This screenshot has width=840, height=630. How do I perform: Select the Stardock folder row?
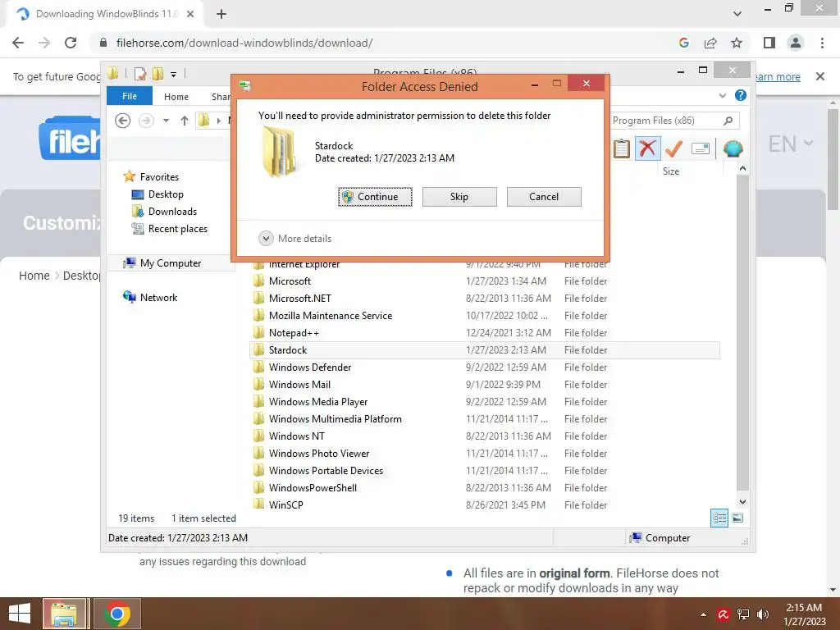coord(484,349)
